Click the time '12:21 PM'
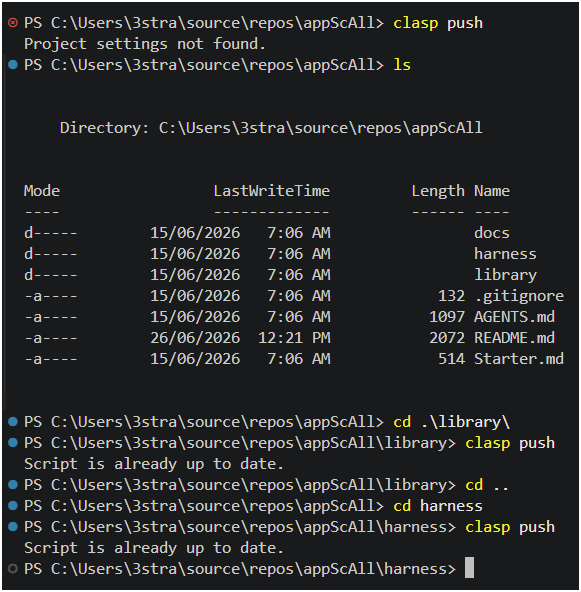The height and width of the screenshot is (592, 581). pyautogui.click(x=294, y=338)
